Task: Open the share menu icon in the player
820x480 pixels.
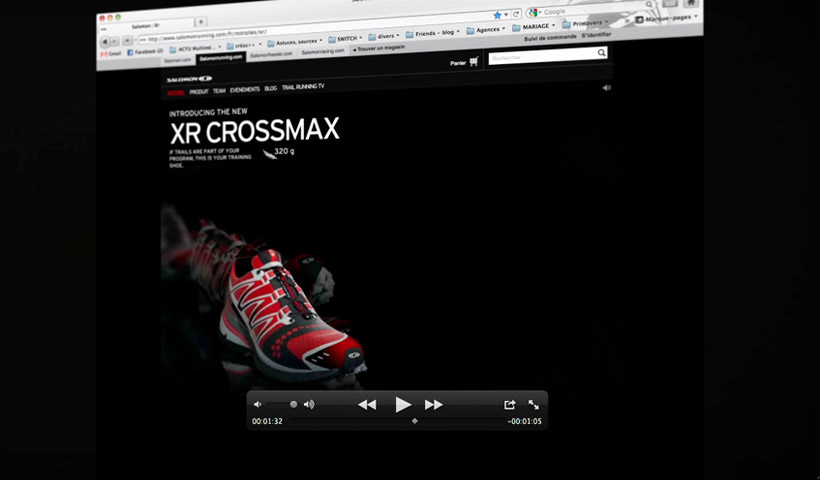Action: coord(509,404)
